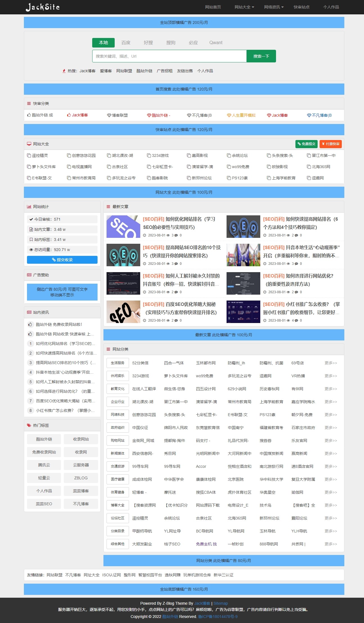
Task: Click thumbs-up icon beside 酷站外链 免费收录网站啦
Action: (30, 324)
